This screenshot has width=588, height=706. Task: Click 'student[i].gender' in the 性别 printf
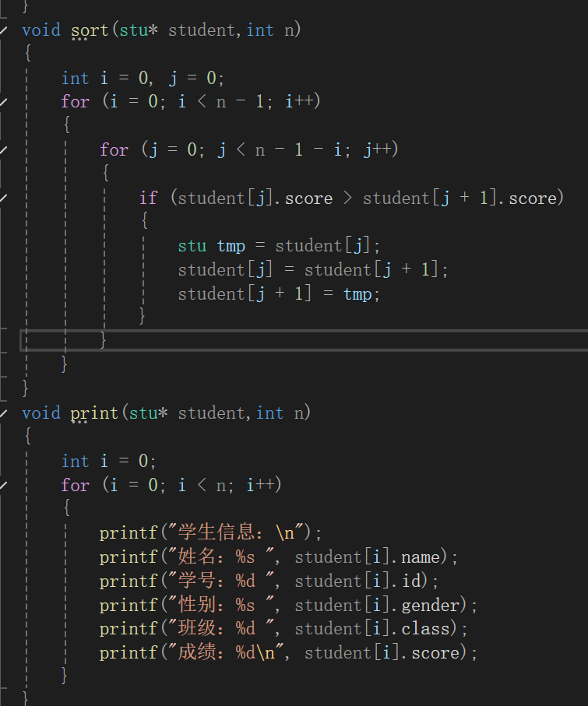pyautogui.click(x=377, y=605)
